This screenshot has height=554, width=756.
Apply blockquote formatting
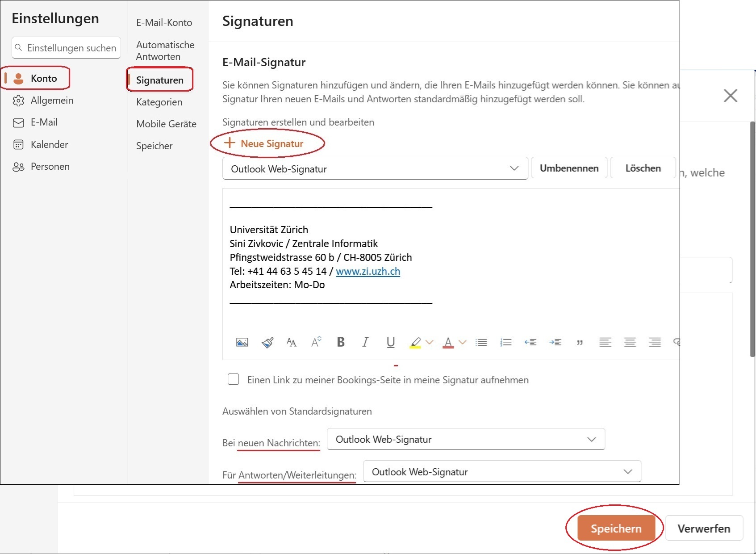point(580,342)
